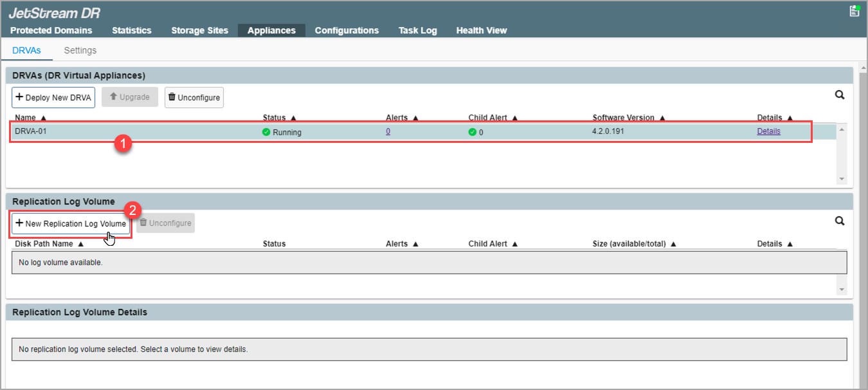The image size is (868, 390).
Task: Open the Protected Domains tab
Action: 51,30
